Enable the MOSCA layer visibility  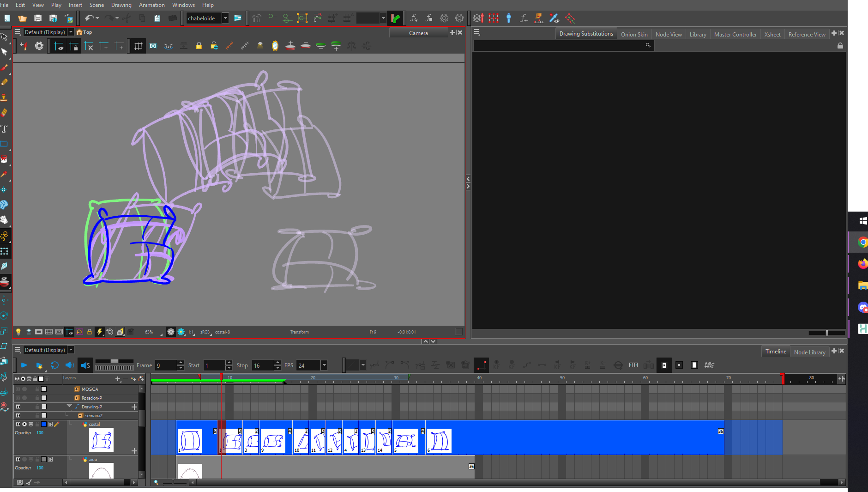point(18,389)
